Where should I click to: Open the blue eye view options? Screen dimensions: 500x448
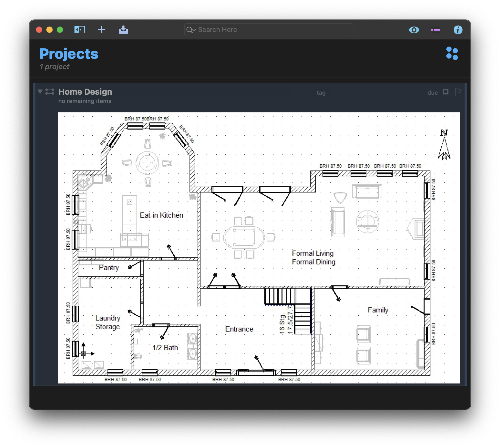[414, 30]
